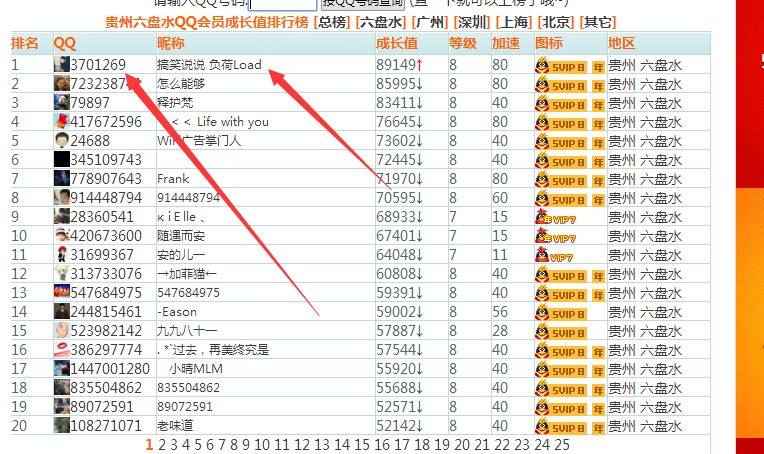Go to page 10 of rankings

[x=262, y=445]
